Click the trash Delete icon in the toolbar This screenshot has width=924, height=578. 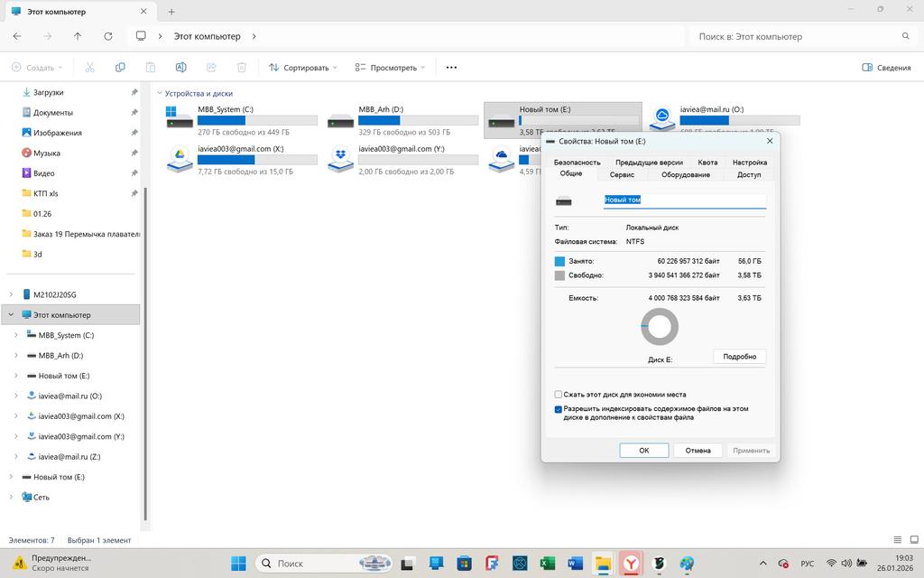[242, 68]
